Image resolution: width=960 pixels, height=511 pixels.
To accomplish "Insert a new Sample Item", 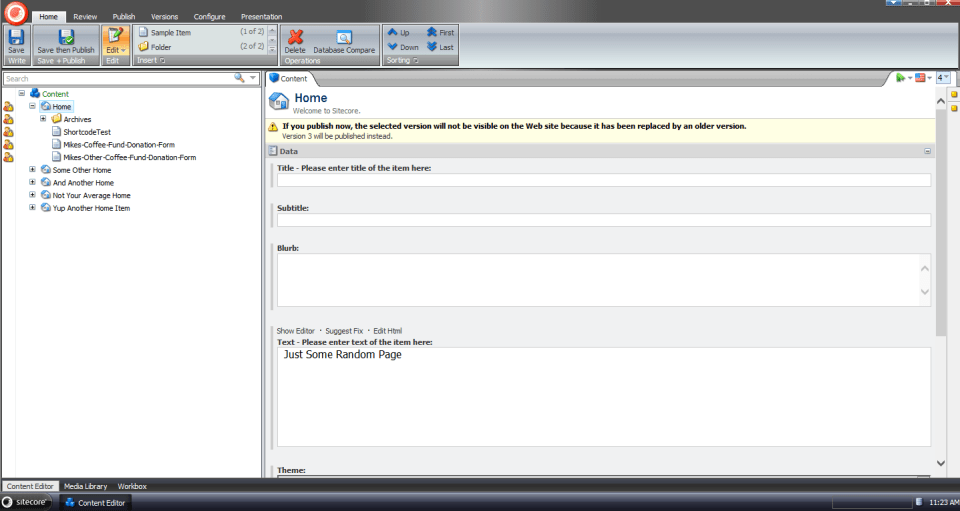I will (x=170, y=33).
